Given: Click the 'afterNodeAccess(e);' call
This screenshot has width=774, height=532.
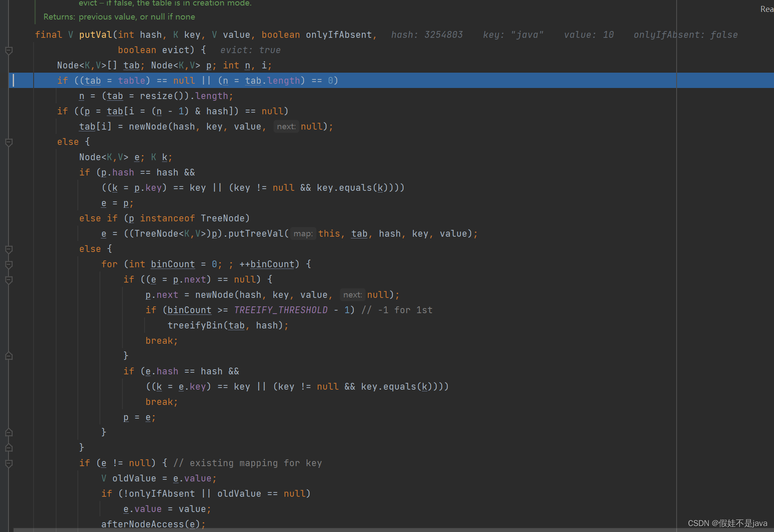Looking at the screenshot, I should point(153,524).
